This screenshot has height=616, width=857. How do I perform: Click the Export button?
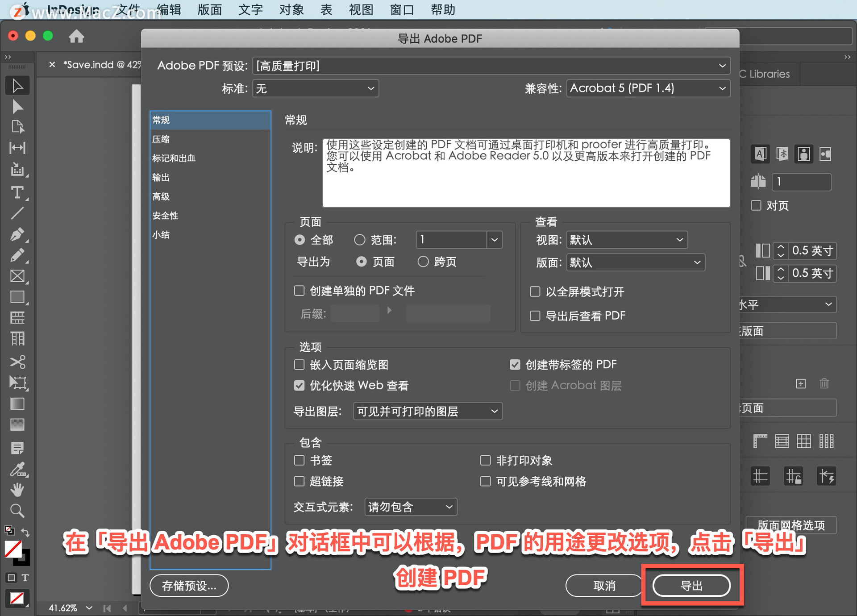[x=691, y=586]
